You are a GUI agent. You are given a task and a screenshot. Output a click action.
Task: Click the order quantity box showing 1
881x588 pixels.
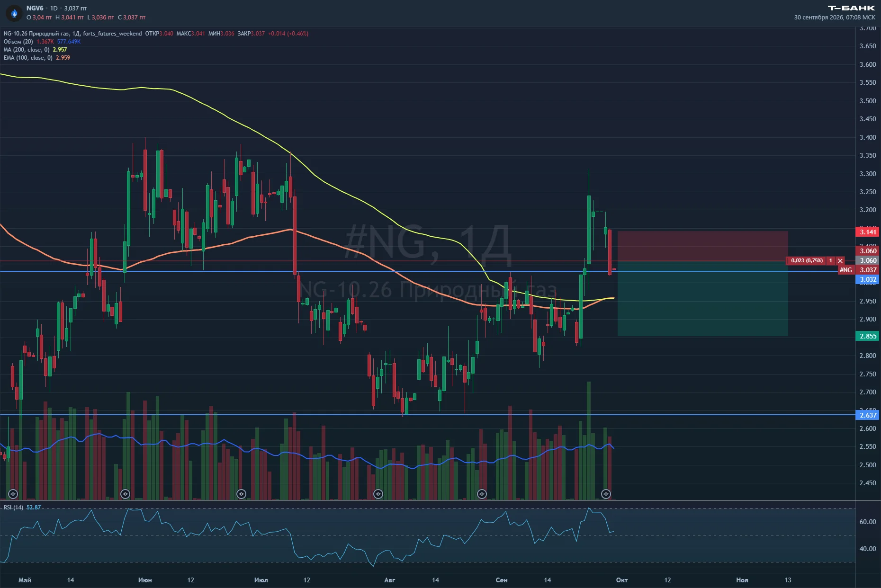[830, 261]
